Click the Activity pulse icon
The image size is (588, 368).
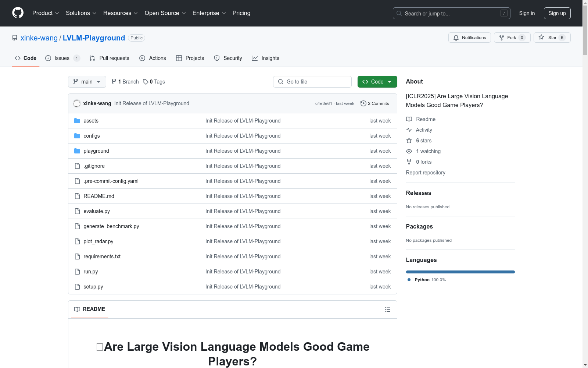point(409,130)
